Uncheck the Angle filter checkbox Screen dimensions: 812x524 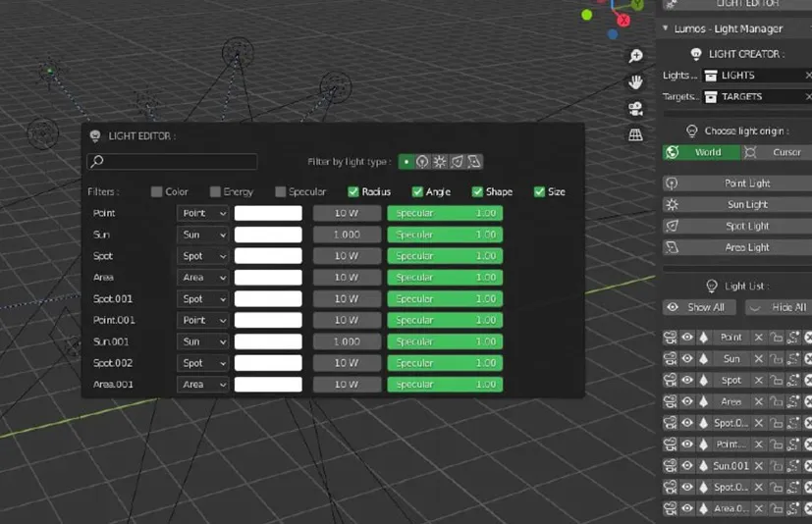pyautogui.click(x=417, y=192)
